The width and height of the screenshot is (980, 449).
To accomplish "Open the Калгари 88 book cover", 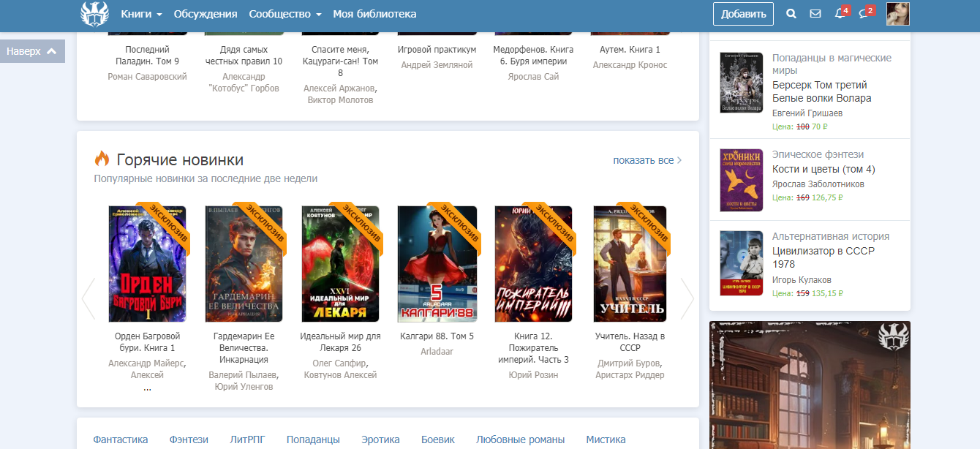I will tap(437, 264).
